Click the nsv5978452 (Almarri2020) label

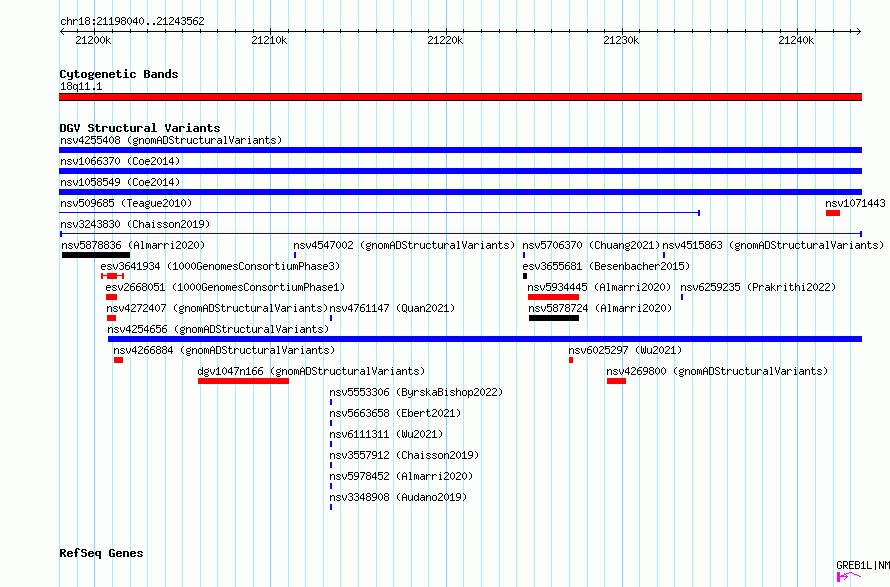tap(401, 476)
